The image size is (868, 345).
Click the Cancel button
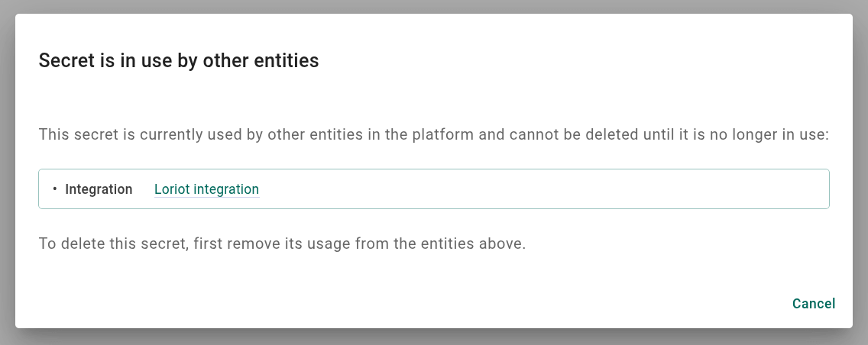click(x=813, y=304)
